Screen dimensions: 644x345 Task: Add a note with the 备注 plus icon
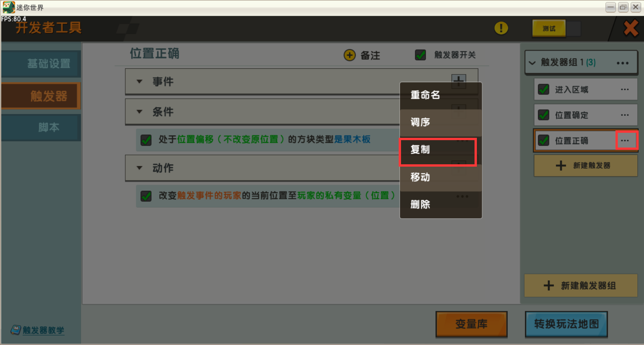coord(350,55)
